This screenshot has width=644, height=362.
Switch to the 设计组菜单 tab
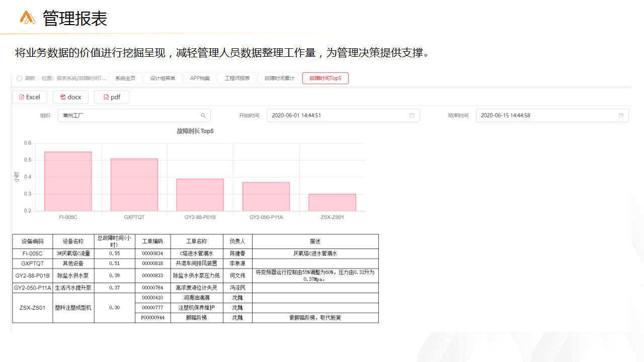(163, 78)
